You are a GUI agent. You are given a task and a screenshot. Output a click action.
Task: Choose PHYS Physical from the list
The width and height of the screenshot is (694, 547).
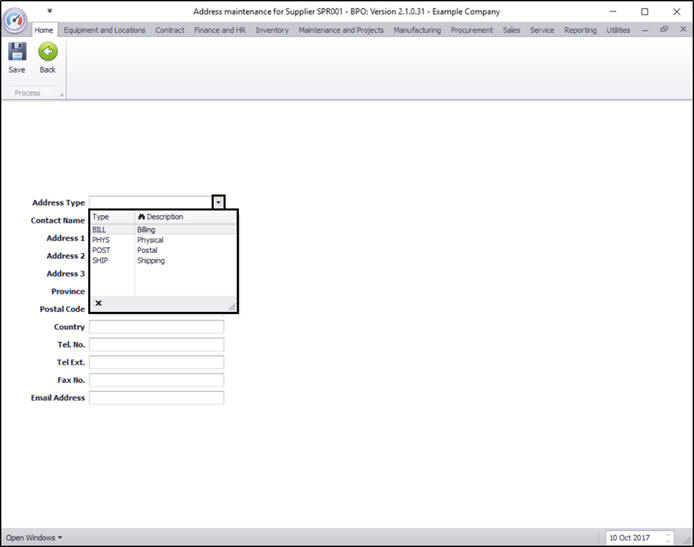pos(164,240)
